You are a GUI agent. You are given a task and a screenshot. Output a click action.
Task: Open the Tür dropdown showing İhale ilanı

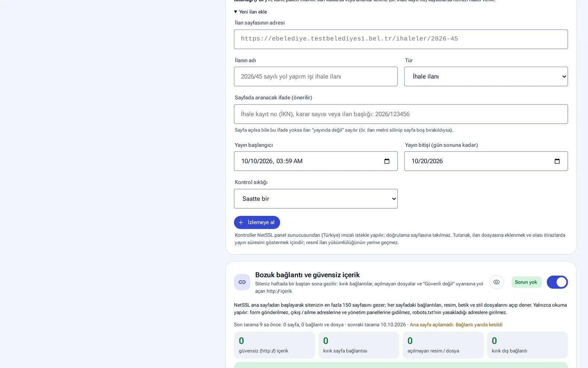click(486, 77)
